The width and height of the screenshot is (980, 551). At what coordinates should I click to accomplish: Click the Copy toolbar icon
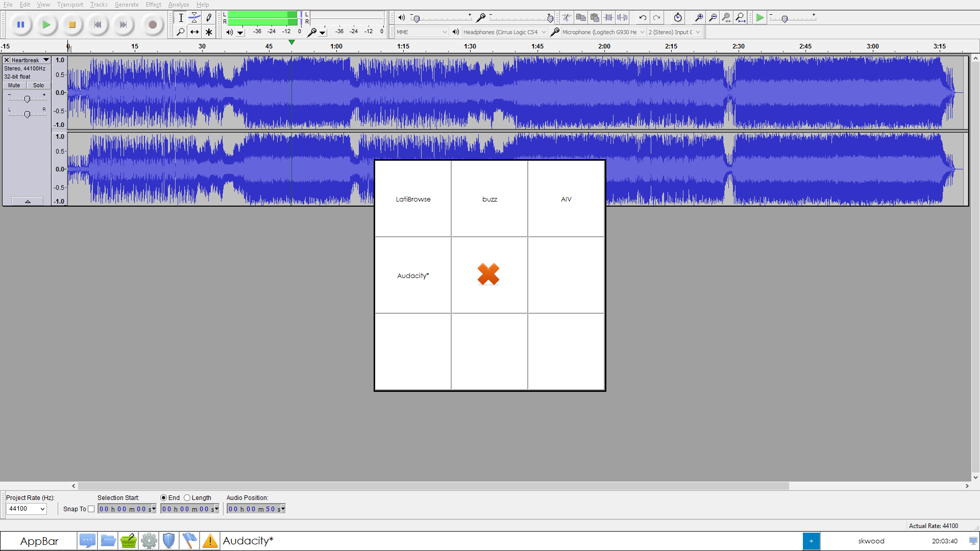tap(581, 17)
